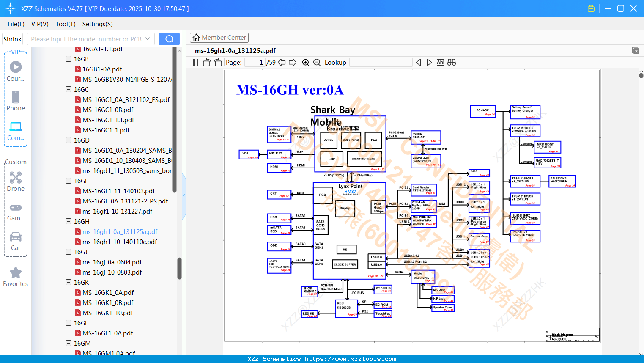Collapse the 16GC folder
This screenshot has width=644, height=363.
(69, 90)
